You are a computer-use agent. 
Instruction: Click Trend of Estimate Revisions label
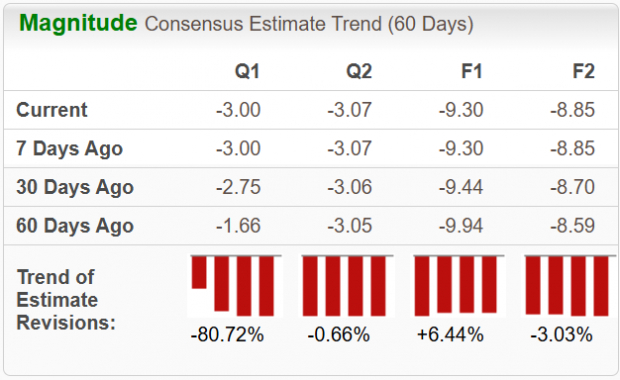pyautogui.click(x=66, y=300)
